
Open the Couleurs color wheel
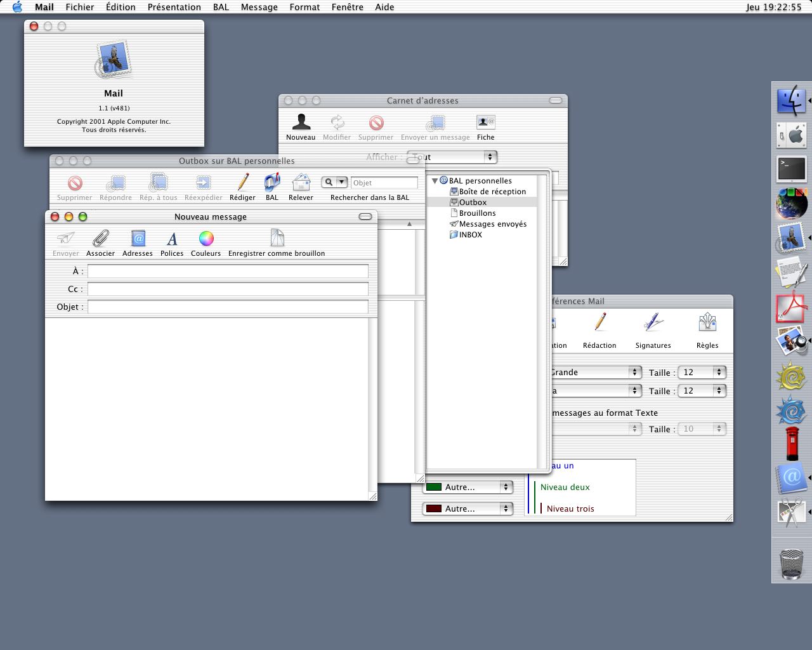[x=206, y=239]
